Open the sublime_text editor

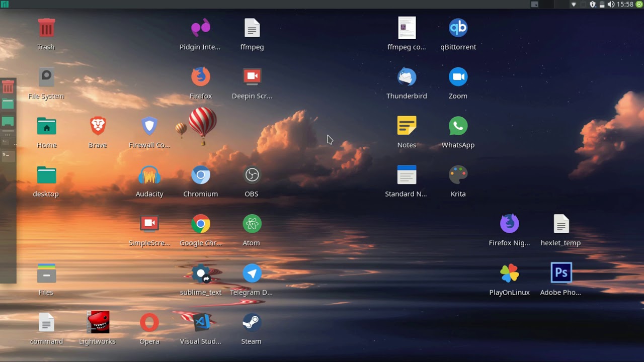point(201,274)
